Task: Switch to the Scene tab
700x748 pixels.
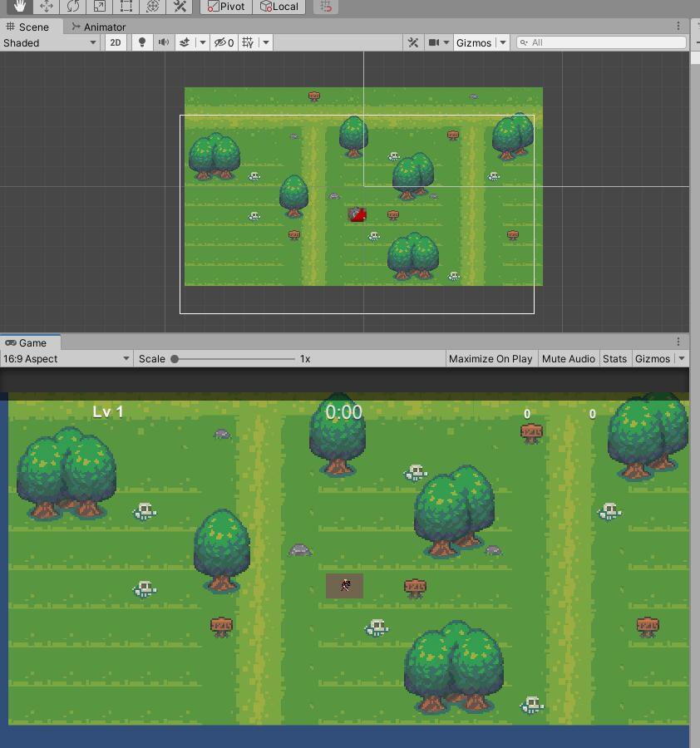Action: click(x=27, y=27)
